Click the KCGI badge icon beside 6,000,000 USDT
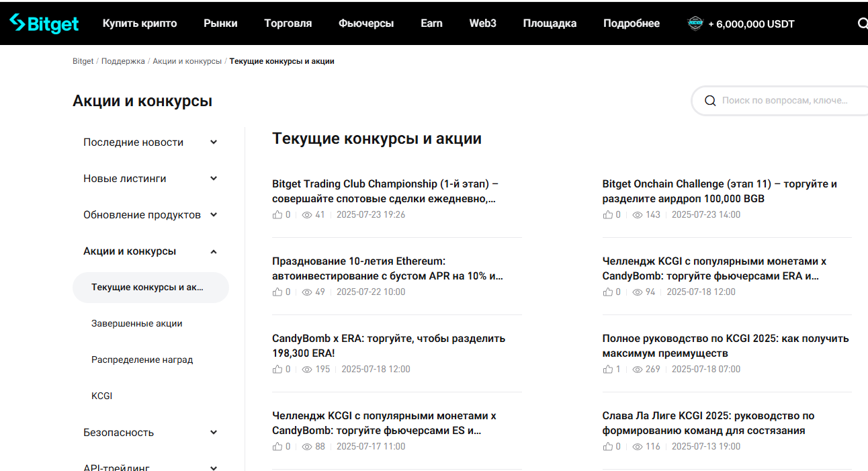Screen dimensions: 868x471 [x=695, y=24]
